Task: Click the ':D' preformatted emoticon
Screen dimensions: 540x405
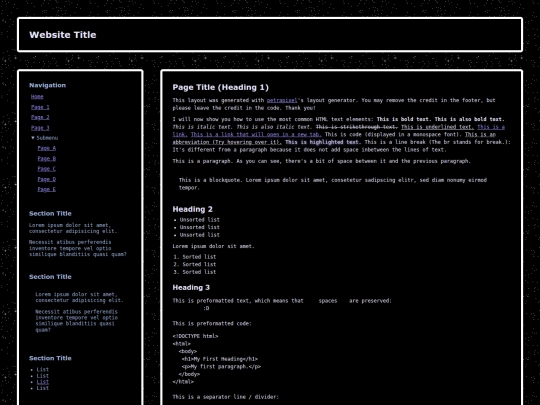Action: click(206, 308)
